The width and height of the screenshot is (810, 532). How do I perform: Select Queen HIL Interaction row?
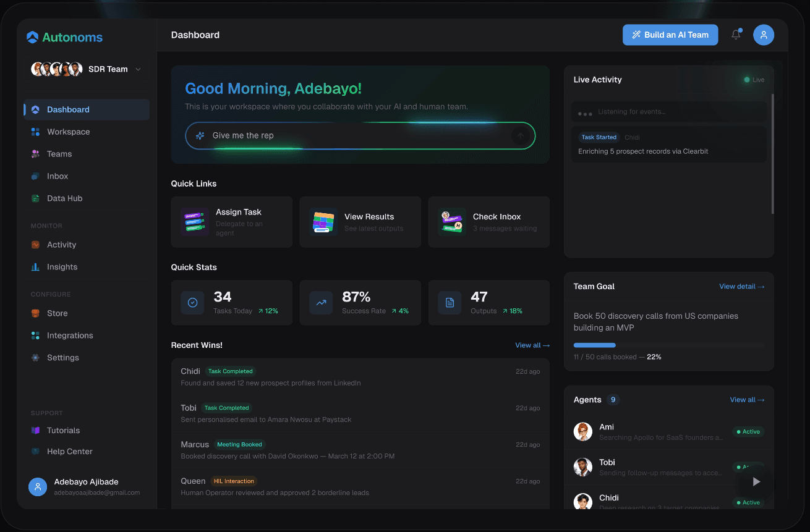point(360,486)
